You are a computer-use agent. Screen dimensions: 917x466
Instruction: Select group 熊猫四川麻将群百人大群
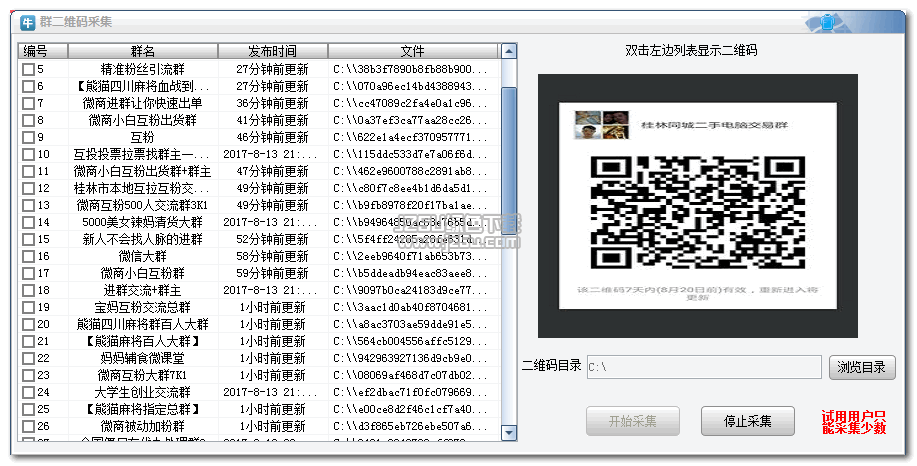click(x=143, y=324)
